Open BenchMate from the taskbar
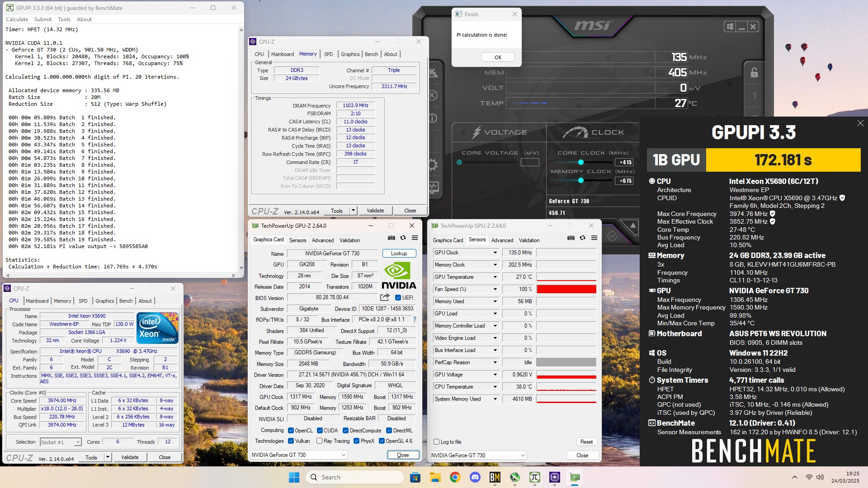This screenshot has width=868, height=488. pyautogui.click(x=495, y=477)
